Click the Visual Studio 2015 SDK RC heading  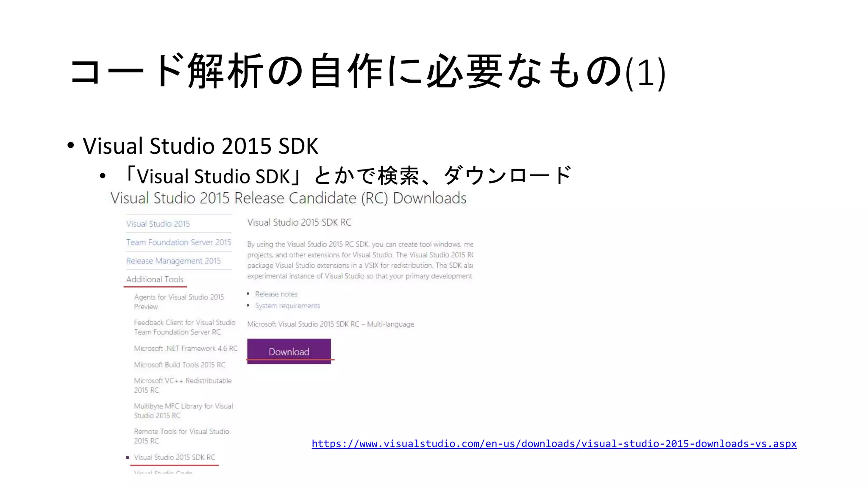[x=299, y=222]
